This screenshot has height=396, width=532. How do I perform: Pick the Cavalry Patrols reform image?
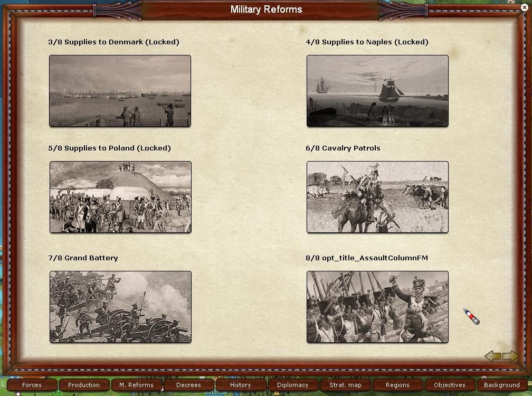pyautogui.click(x=377, y=197)
